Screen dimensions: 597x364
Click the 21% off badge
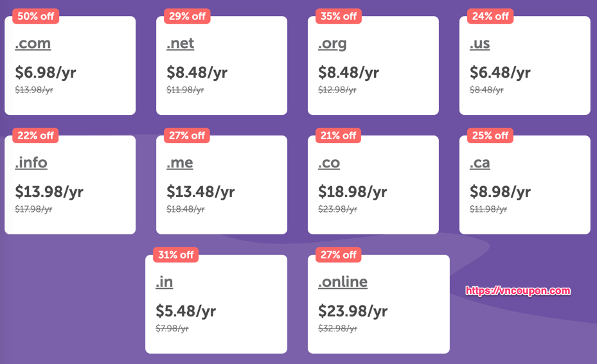pos(338,135)
